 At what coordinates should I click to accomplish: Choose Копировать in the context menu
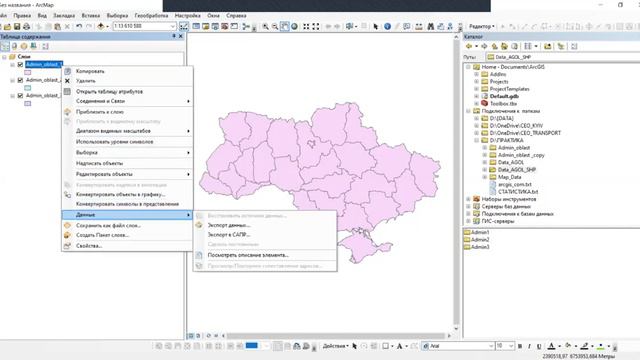127,71
